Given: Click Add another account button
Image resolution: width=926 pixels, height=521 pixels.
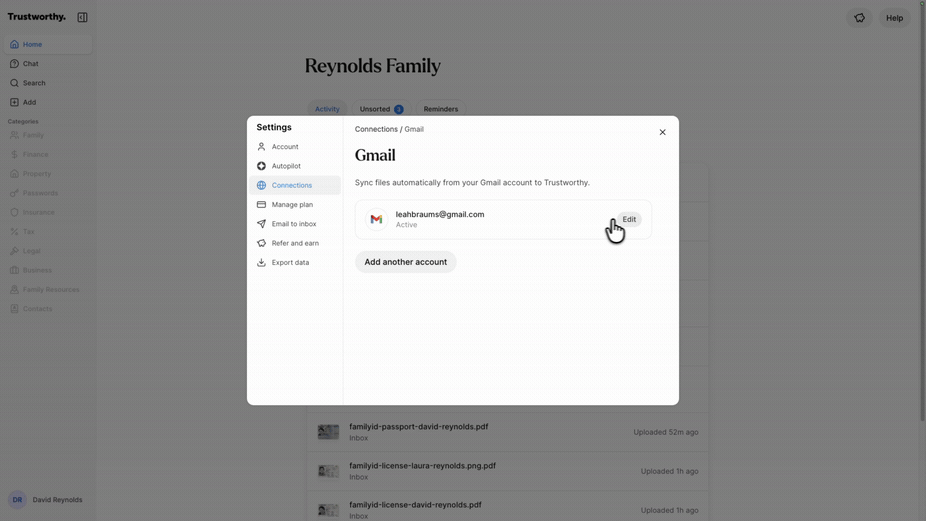Looking at the screenshot, I should tap(406, 262).
